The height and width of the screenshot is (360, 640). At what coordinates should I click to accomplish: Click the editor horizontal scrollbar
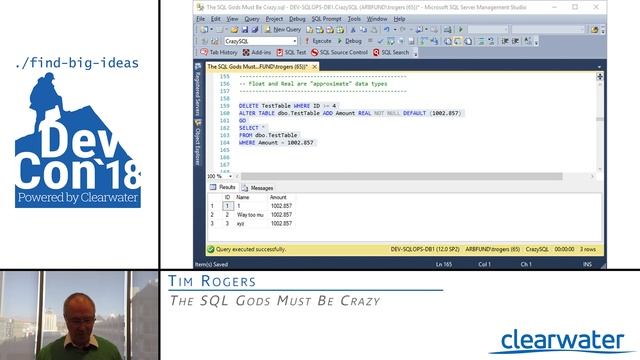[x=401, y=176]
